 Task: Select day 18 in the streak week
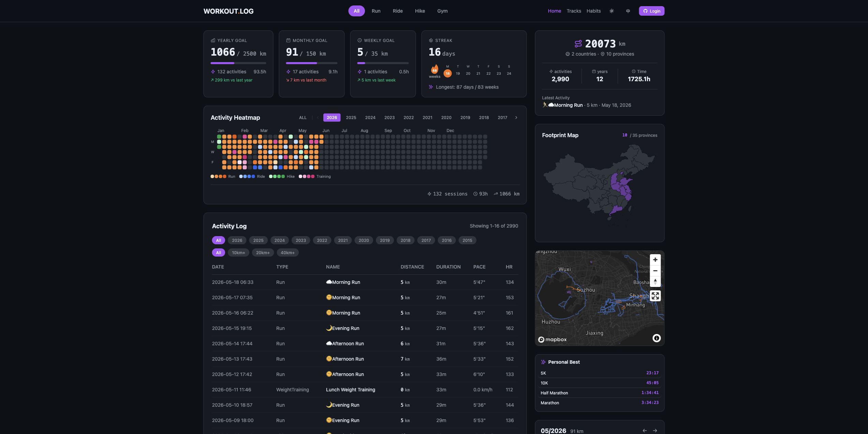pos(447,73)
